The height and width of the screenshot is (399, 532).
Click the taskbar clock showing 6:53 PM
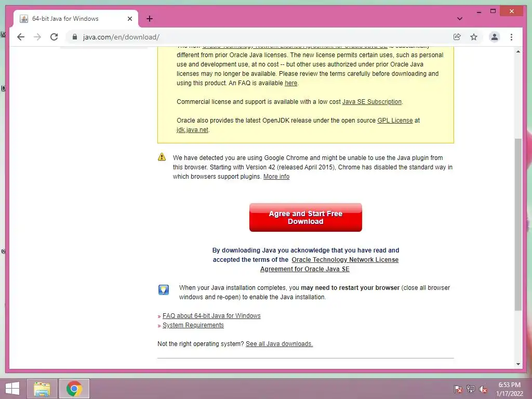[x=510, y=389]
